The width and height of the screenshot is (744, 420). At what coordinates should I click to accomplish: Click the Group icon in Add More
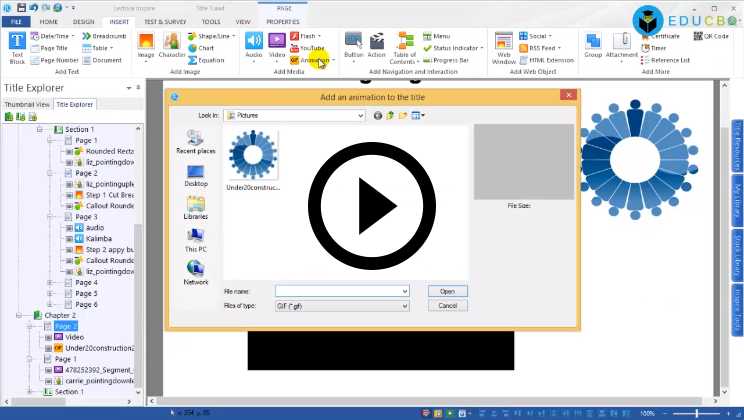tap(593, 46)
